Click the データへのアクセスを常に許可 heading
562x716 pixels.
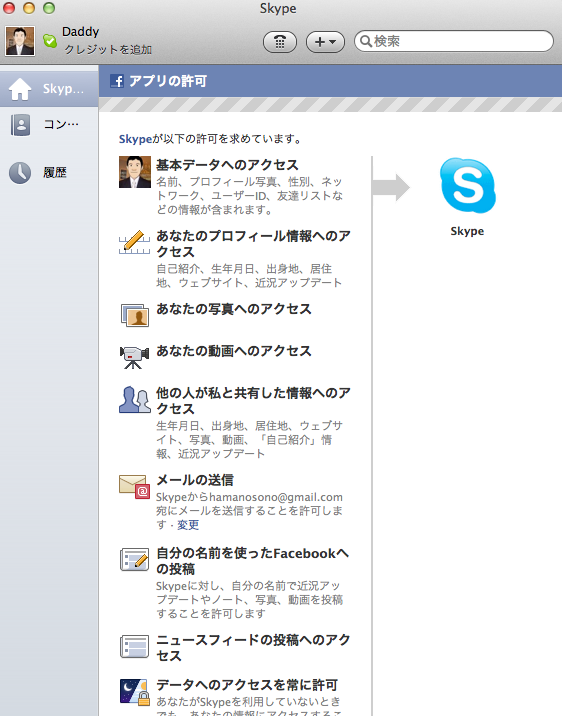[x=247, y=685]
